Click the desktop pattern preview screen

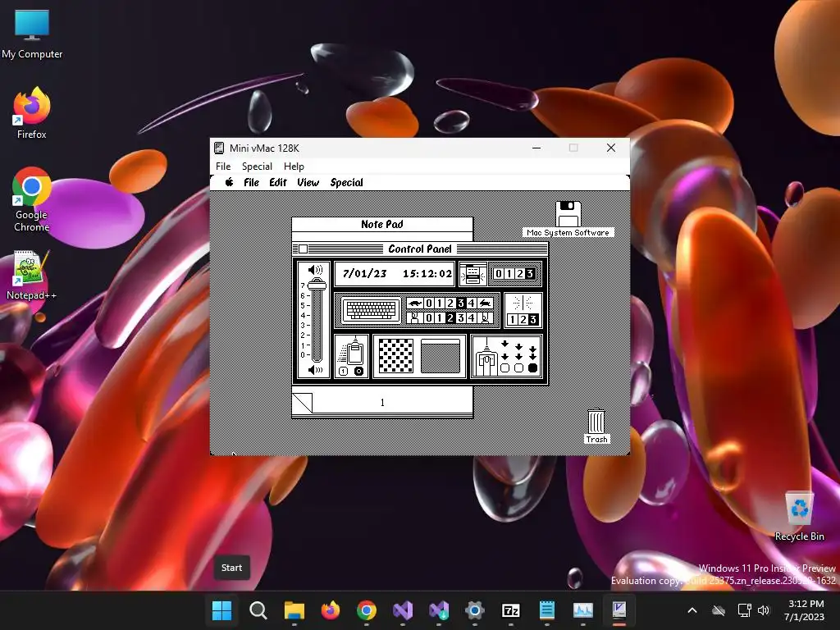click(x=441, y=356)
